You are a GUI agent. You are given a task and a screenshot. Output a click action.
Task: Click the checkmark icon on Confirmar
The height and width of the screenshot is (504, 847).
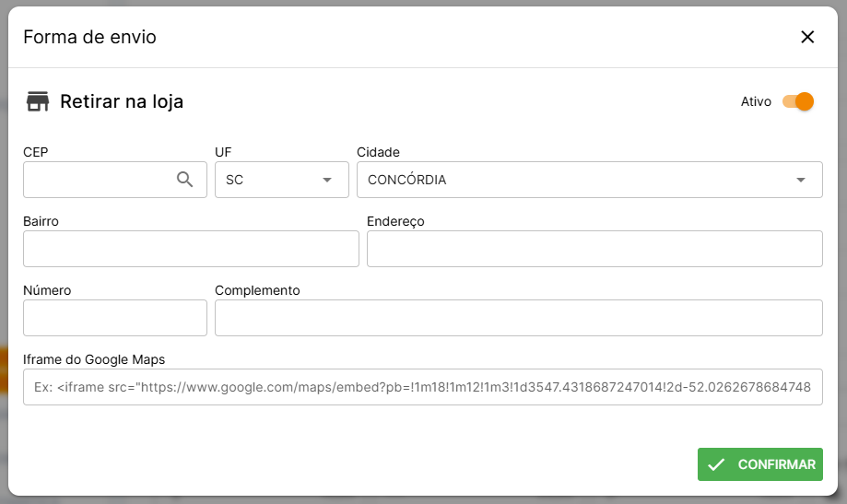click(716, 464)
